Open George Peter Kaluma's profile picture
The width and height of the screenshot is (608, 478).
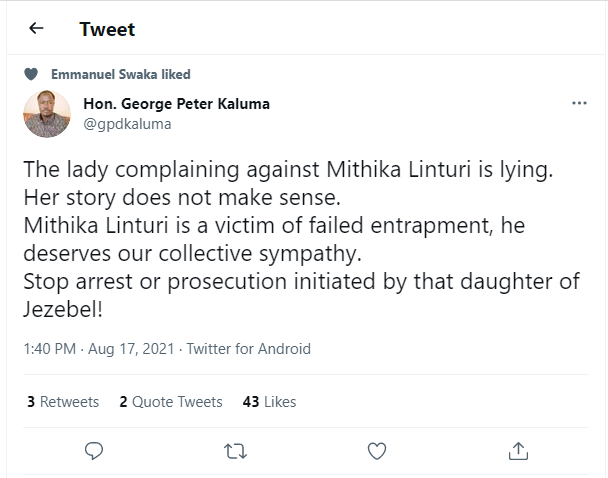point(47,113)
